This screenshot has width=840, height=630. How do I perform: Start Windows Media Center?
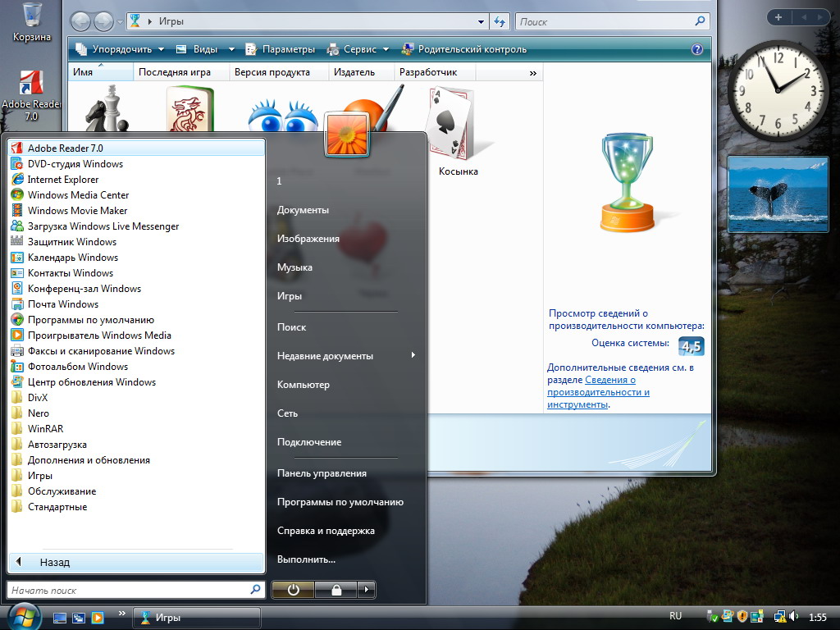136,195
